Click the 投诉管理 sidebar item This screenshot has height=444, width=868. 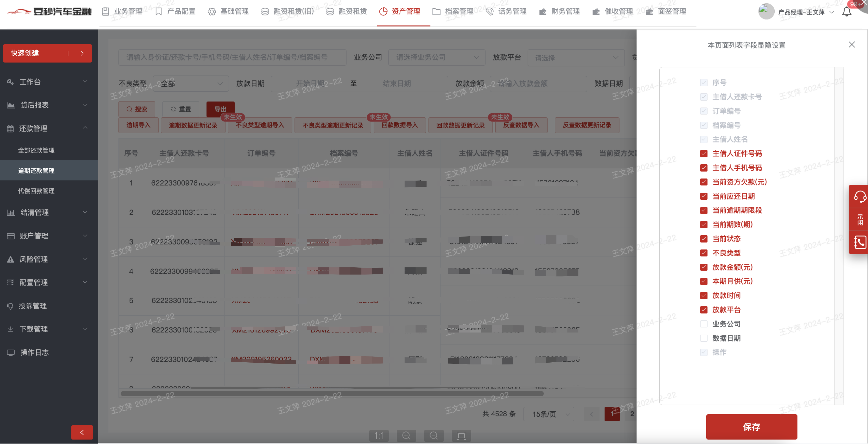(x=33, y=306)
